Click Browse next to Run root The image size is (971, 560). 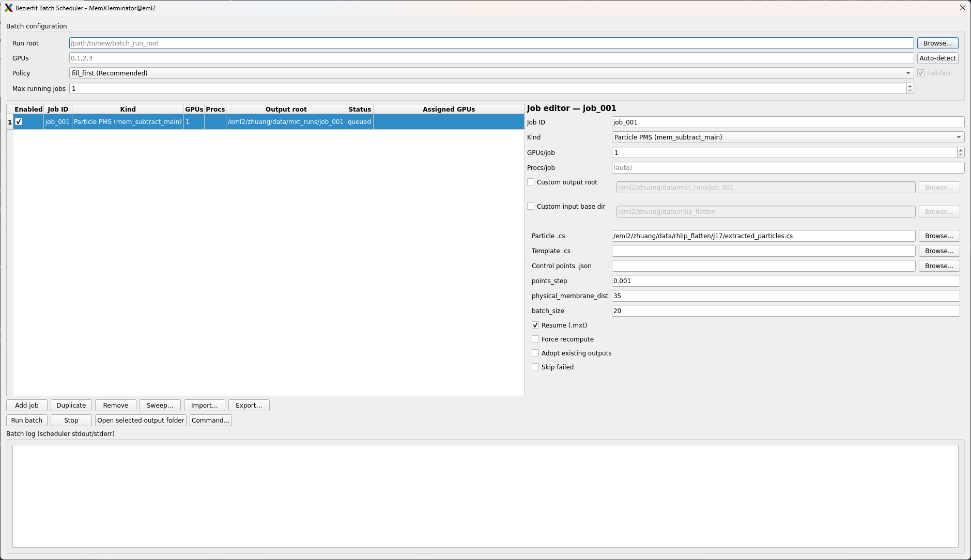(938, 43)
